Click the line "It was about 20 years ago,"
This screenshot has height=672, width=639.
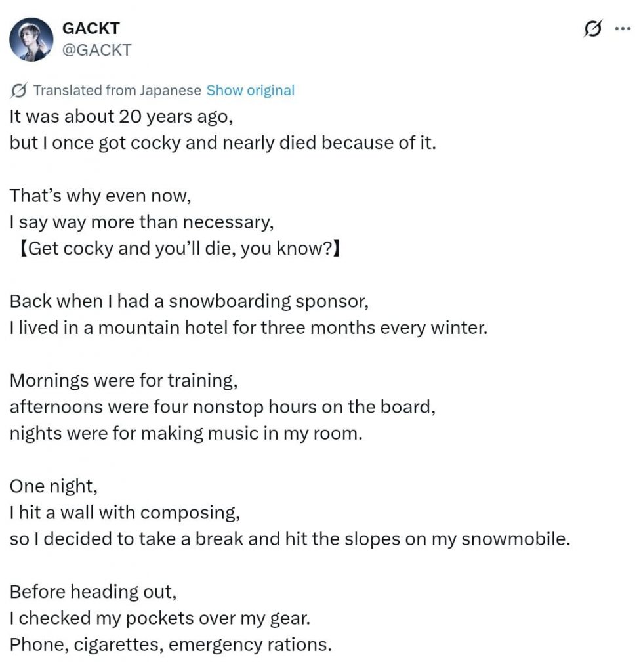point(121,117)
